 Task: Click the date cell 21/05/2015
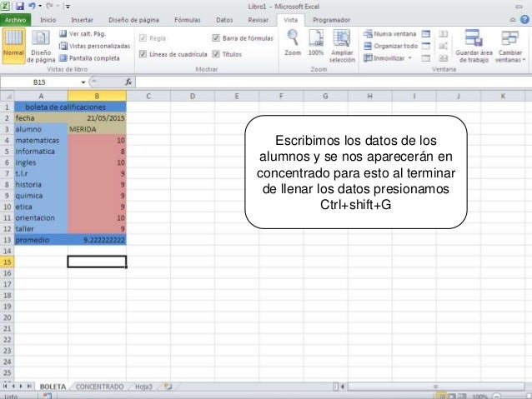tap(97, 118)
